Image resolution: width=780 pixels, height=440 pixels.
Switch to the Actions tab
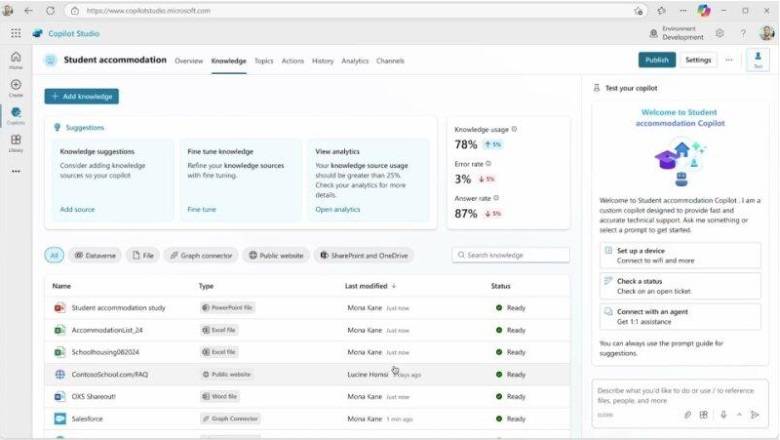292,61
